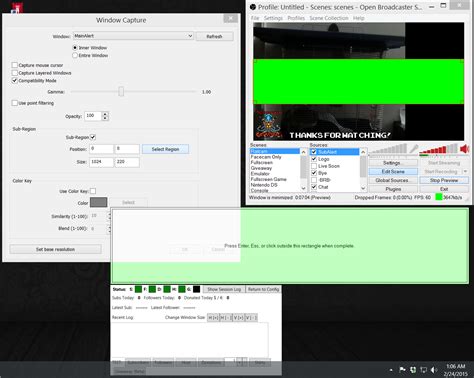This screenshot has height=378, width=474.
Task: Select the Entire Window radio button
Action: 75,55
